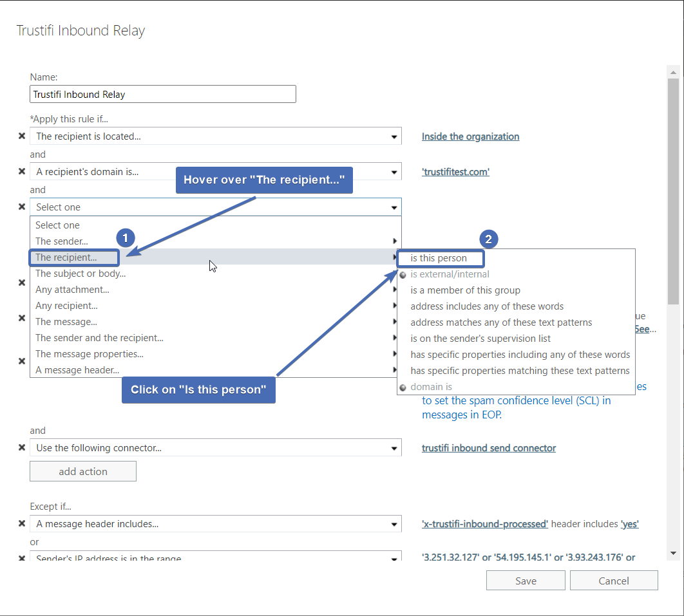
Task: Choose 'has specific properties matching these text patterns'
Action: tap(516, 371)
